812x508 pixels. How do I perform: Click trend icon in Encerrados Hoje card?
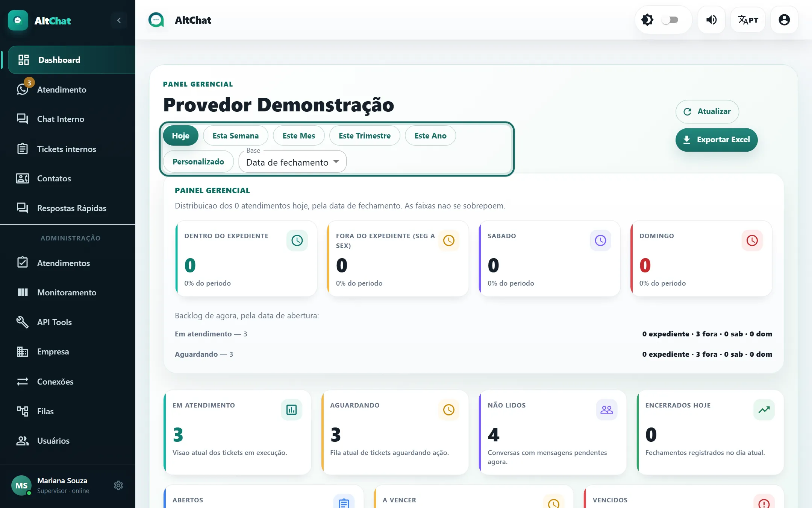click(764, 410)
